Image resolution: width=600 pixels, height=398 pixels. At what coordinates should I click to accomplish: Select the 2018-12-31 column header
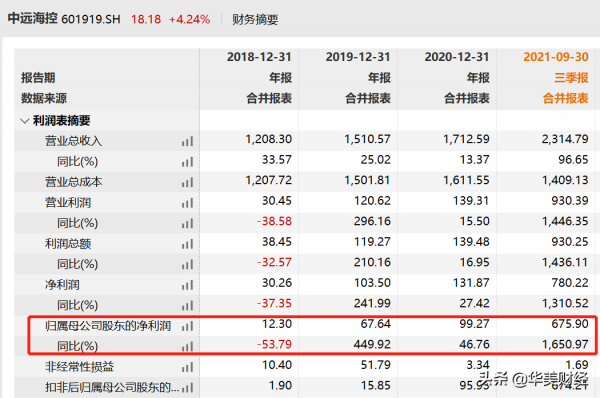click(x=259, y=57)
